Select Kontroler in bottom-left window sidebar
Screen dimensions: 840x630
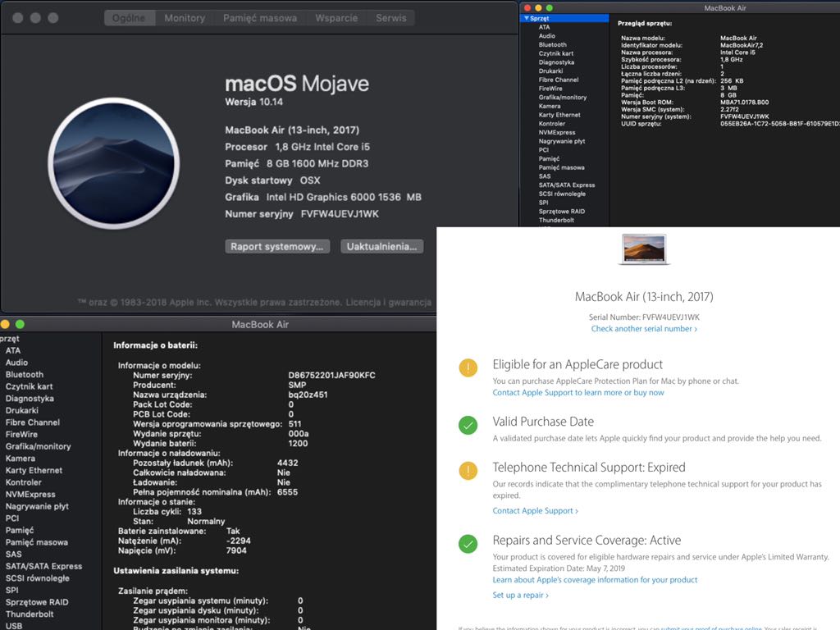(24, 482)
